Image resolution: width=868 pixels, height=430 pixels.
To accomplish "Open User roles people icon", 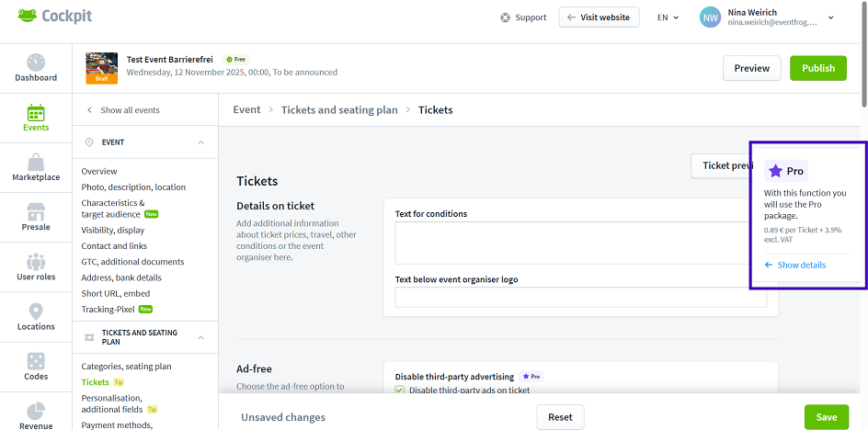I will pos(36,262).
